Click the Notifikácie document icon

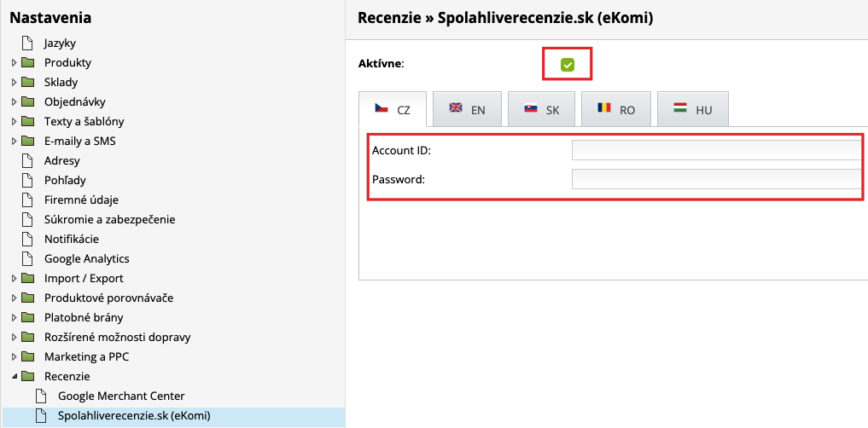(x=27, y=239)
